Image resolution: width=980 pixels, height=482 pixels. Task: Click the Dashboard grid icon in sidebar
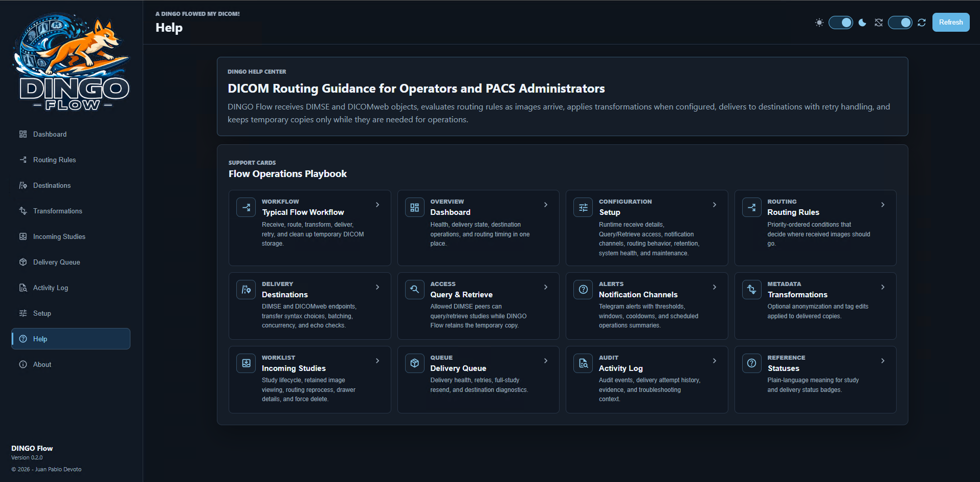pos(23,134)
